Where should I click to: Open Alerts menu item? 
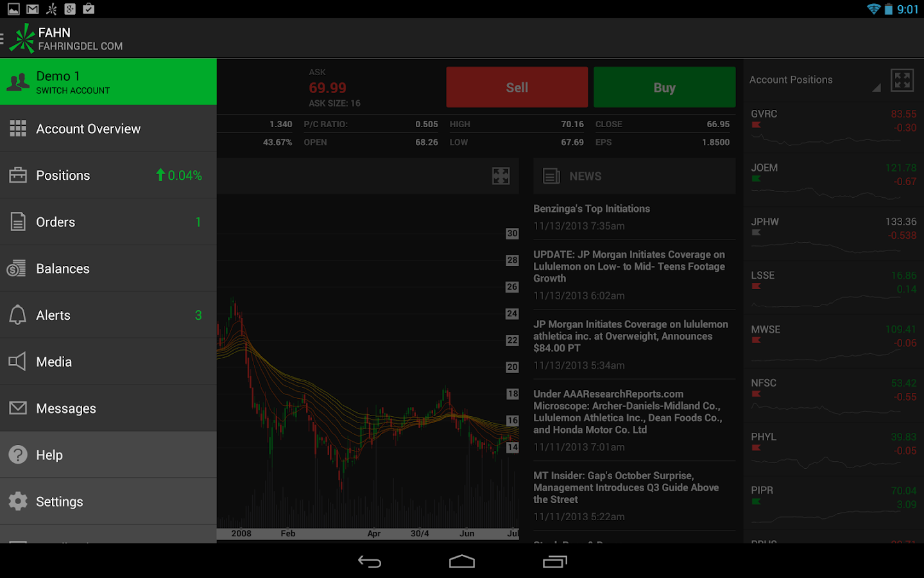coord(108,315)
